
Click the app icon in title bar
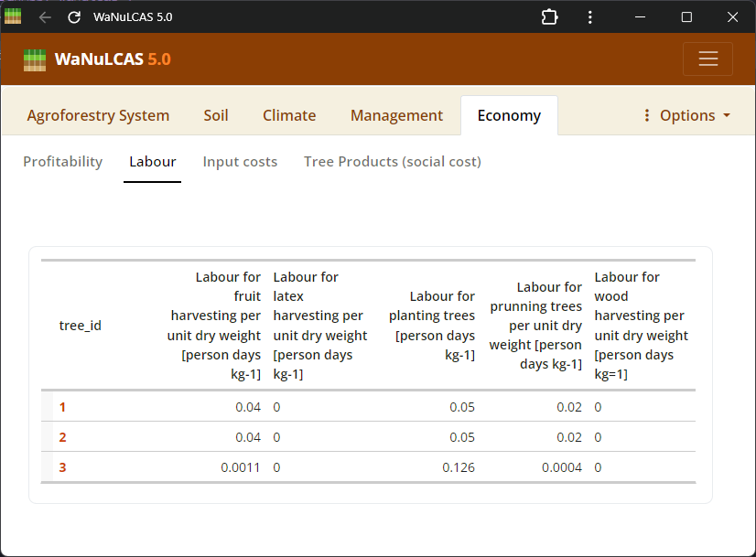tap(13, 16)
